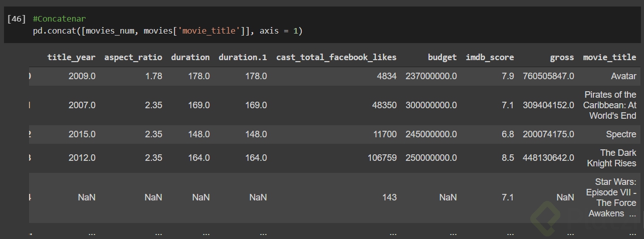The width and height of the screenshot is (644, 239).
Task: Click the pd.concat code line
Action: click(167, 31)
